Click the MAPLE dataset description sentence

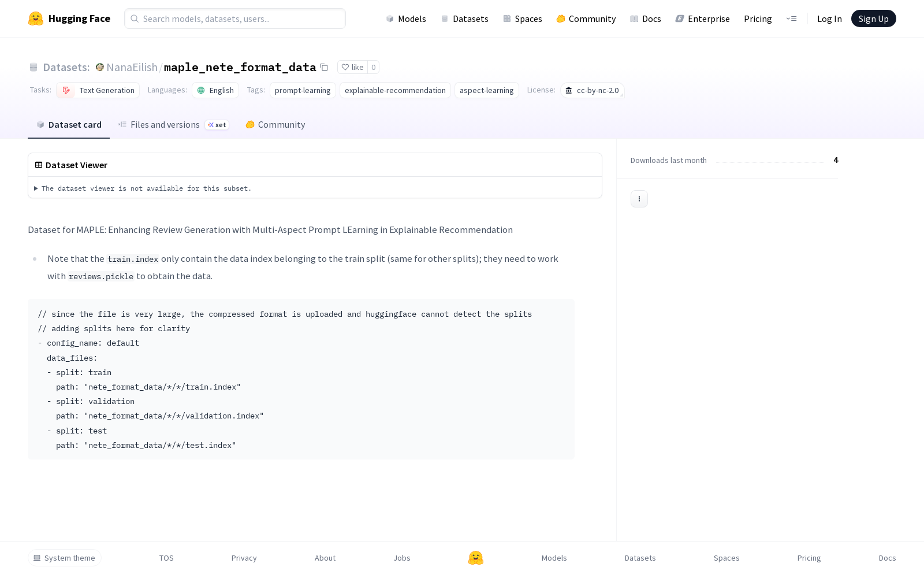270,230
